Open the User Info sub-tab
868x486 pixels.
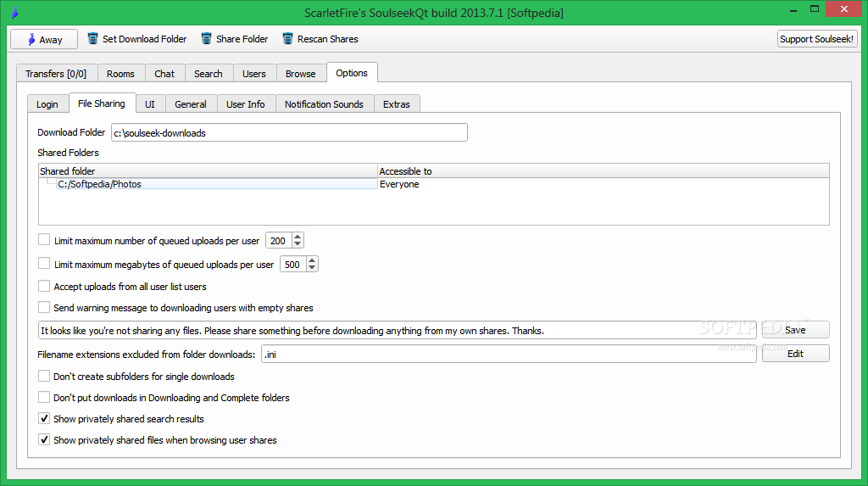(246, 104)
